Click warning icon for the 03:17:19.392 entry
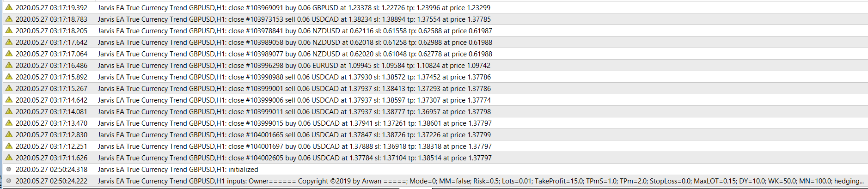 pyautogui.click(x=9, y=7)
